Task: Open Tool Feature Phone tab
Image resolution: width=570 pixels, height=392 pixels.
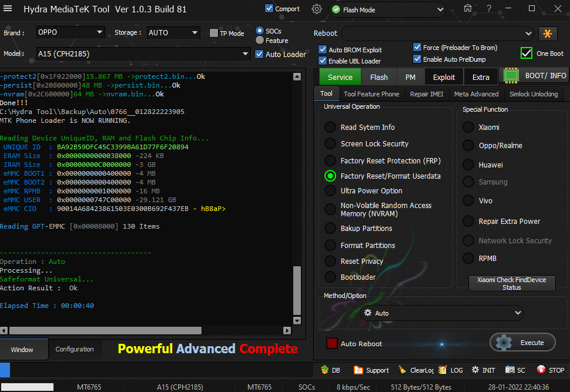Action: (371, 94)
